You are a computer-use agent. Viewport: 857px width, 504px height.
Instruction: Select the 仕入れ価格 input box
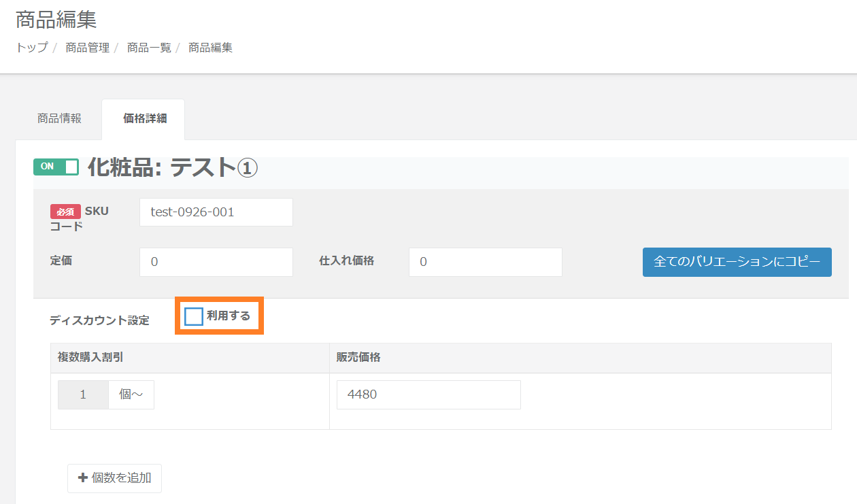[485, 262]
